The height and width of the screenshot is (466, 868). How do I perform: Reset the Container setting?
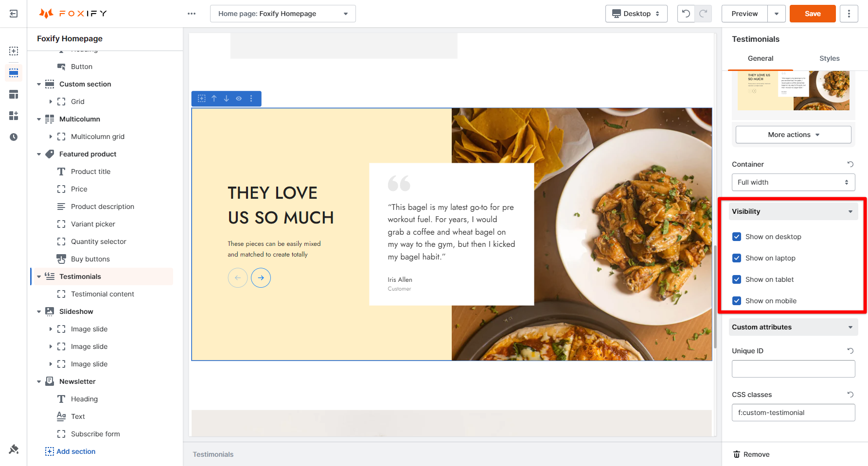click(850, 164)
